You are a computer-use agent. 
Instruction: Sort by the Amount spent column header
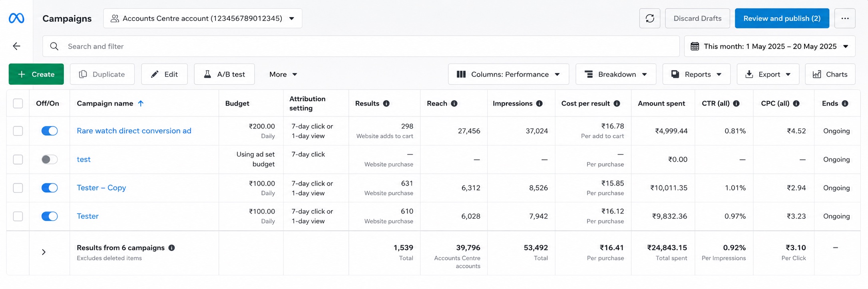[x=661, y=103]
